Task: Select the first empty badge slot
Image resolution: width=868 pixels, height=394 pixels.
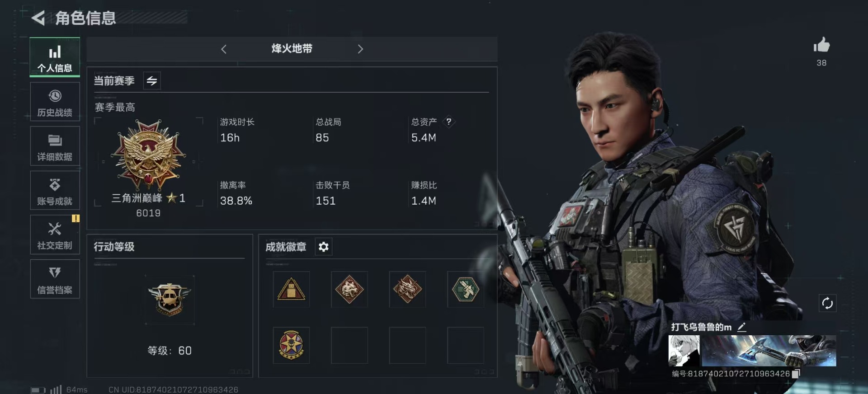Action: coord(349,345)
